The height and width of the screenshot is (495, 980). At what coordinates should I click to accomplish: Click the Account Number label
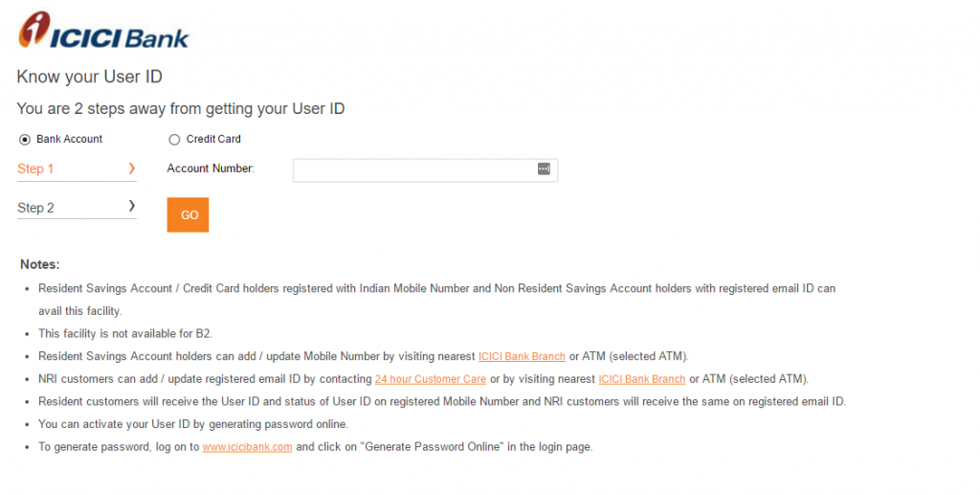pyautogui.click(x=211, y=169)
